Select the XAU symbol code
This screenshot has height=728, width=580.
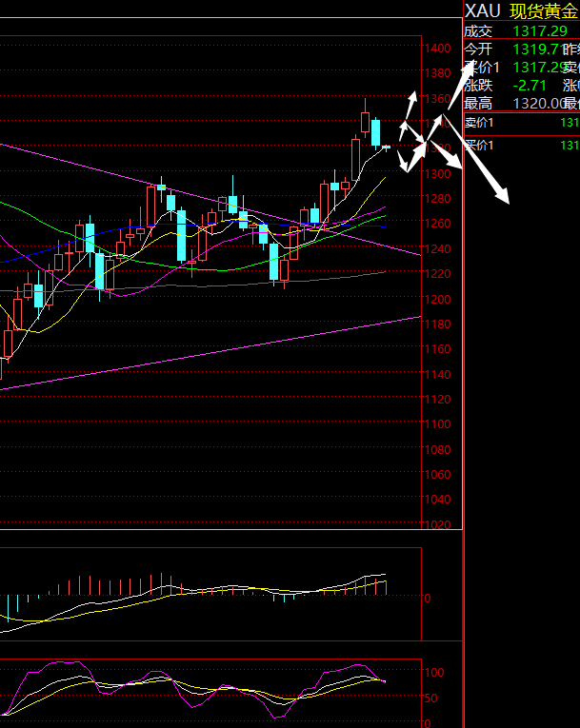point(482,11)
